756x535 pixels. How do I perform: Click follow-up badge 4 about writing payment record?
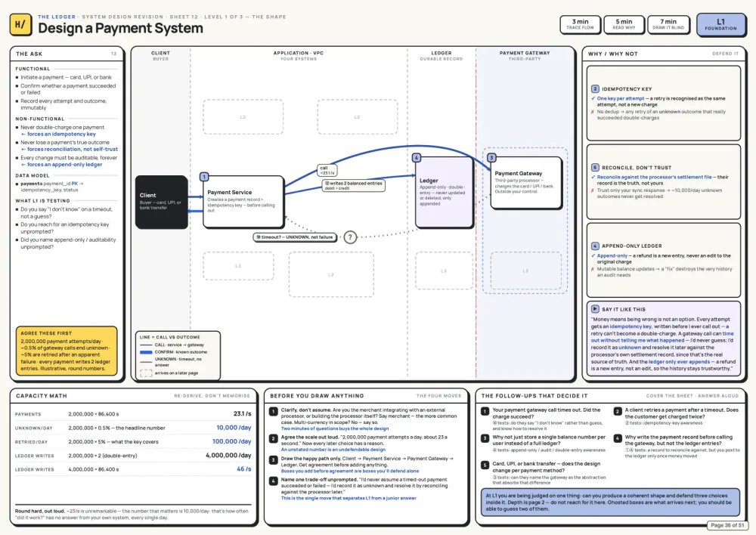(618, 438)
